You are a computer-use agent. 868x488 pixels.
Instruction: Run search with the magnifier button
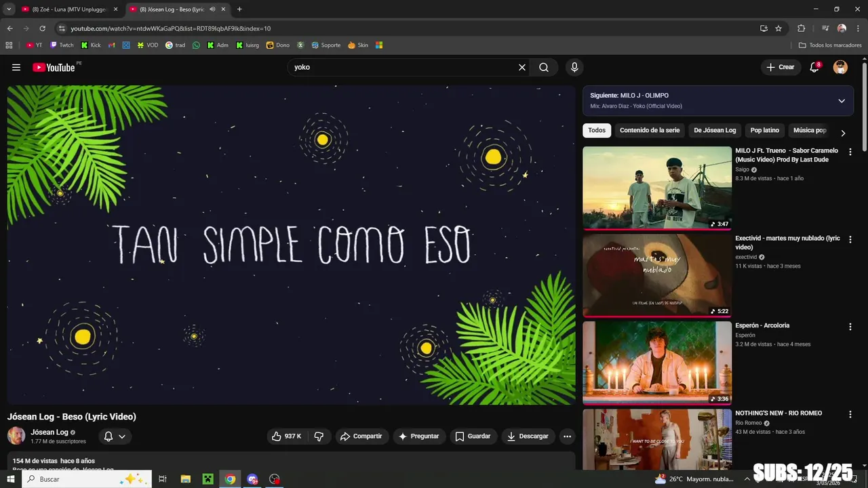coord(544,67)
